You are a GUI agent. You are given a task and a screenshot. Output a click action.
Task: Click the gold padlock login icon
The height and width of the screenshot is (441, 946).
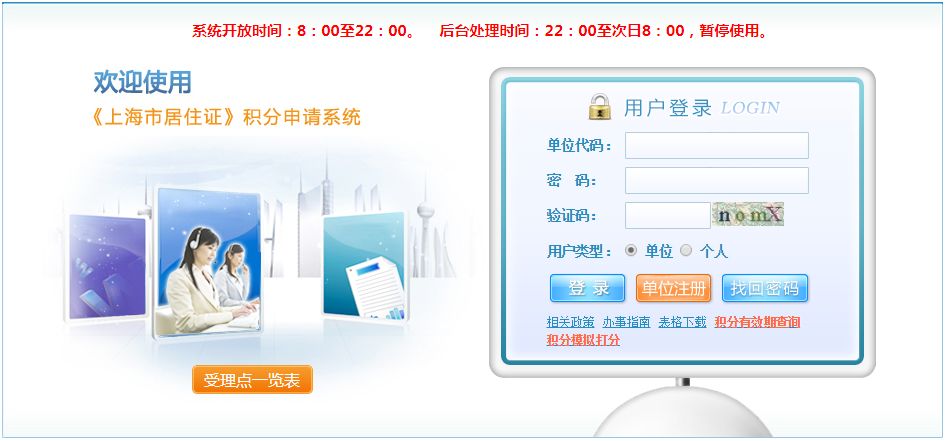tap(600, 106)
